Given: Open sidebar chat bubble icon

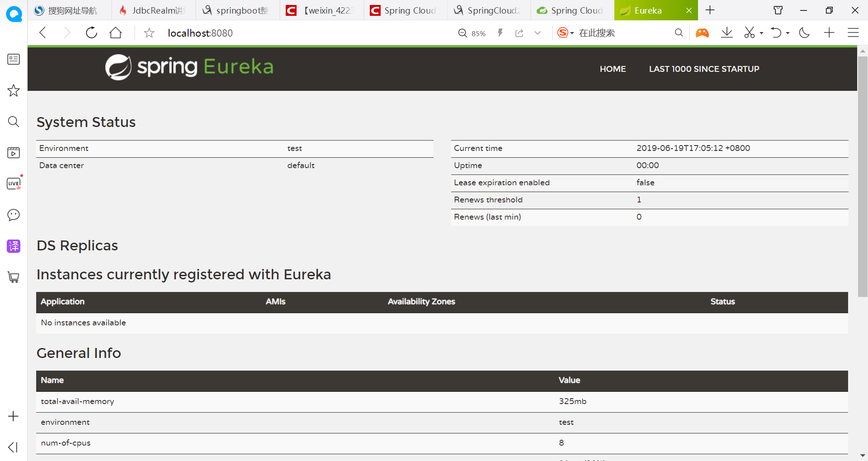Looking at the screenshot, I should (x=14, y=215).
